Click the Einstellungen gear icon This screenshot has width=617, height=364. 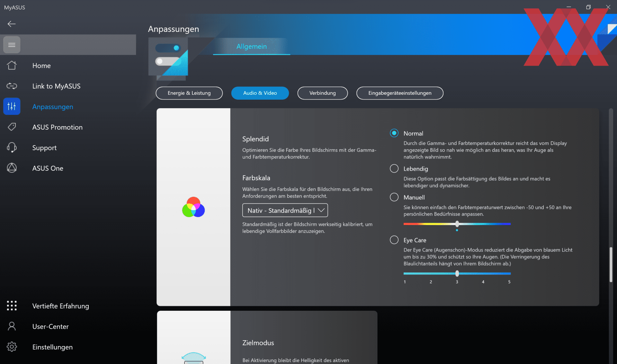coord(12,347)
